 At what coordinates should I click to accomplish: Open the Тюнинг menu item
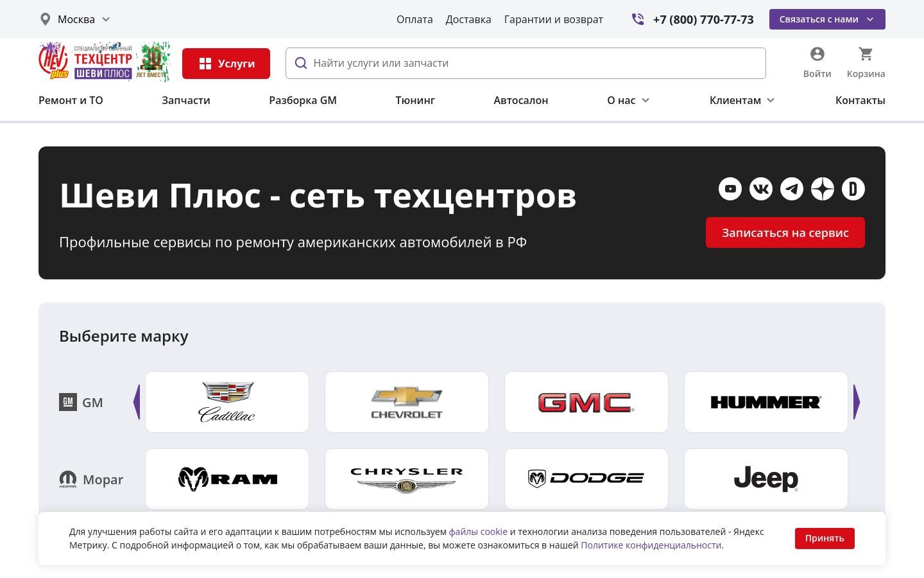(415, 100)
